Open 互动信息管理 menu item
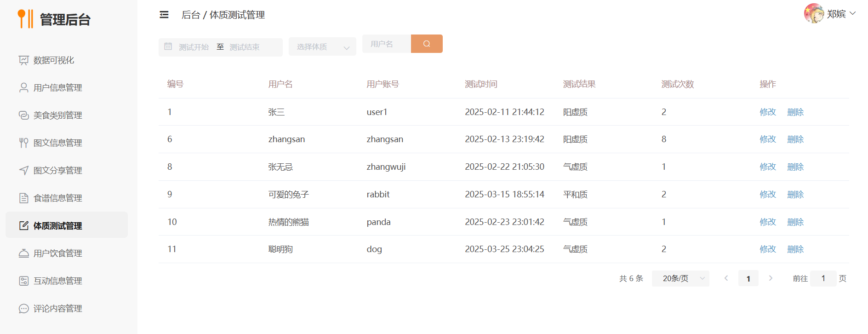Viewport: 868px width, 334px height. [x=67, y=281]
